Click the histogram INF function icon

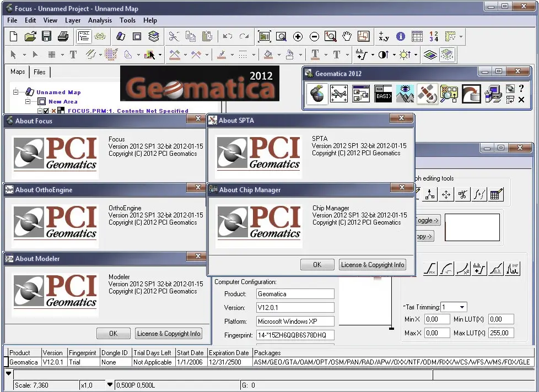click(513, 268)
